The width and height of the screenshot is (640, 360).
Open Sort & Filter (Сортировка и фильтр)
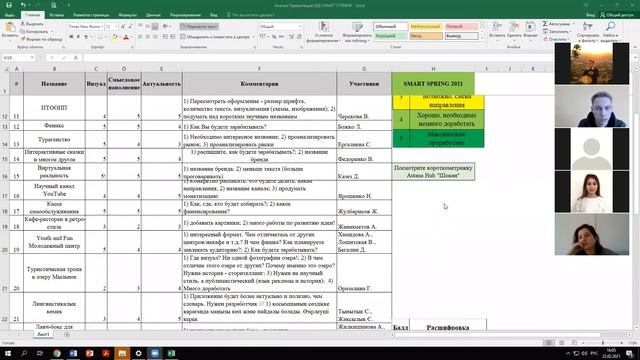tap(588, 32)
